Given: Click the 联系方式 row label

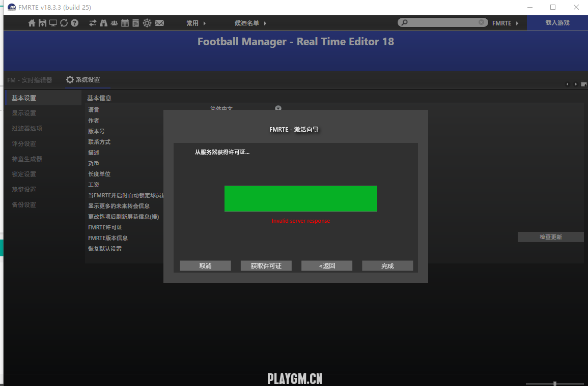Looking at the screenshot, I should [99, 142].
